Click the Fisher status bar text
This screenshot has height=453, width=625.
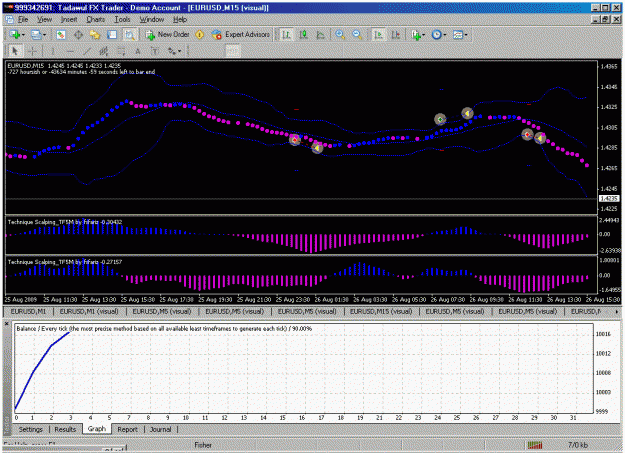click(203, 445)
